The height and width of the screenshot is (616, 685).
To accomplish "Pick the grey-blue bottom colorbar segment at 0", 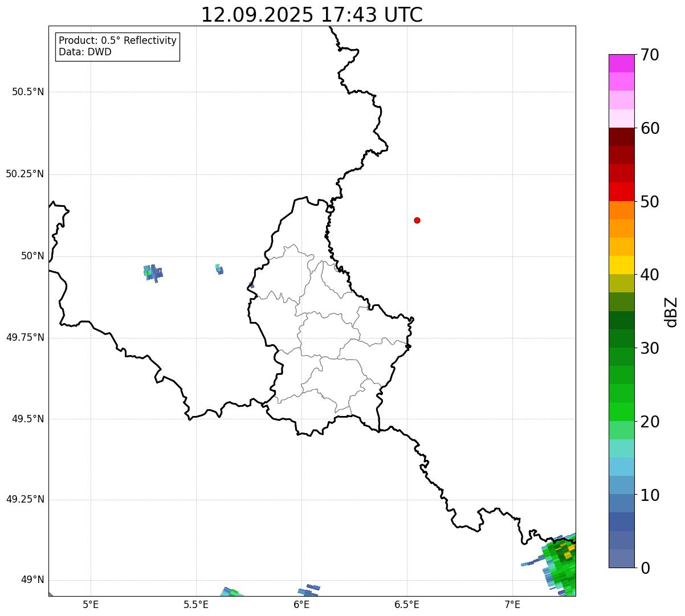I will (x=621, y=558).
